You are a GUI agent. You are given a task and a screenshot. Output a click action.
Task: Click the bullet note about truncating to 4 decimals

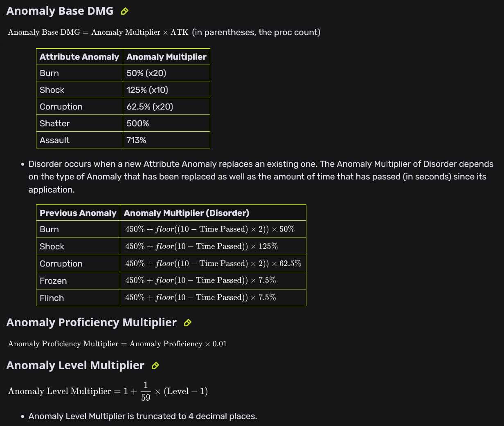[x=142, y=416]
